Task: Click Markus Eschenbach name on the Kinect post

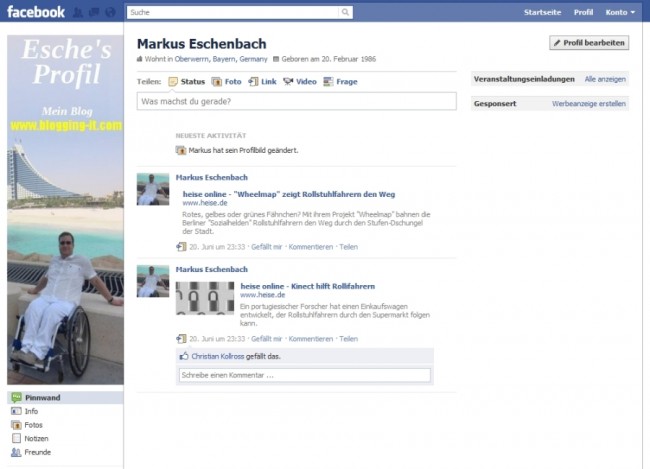Action: 212,270
